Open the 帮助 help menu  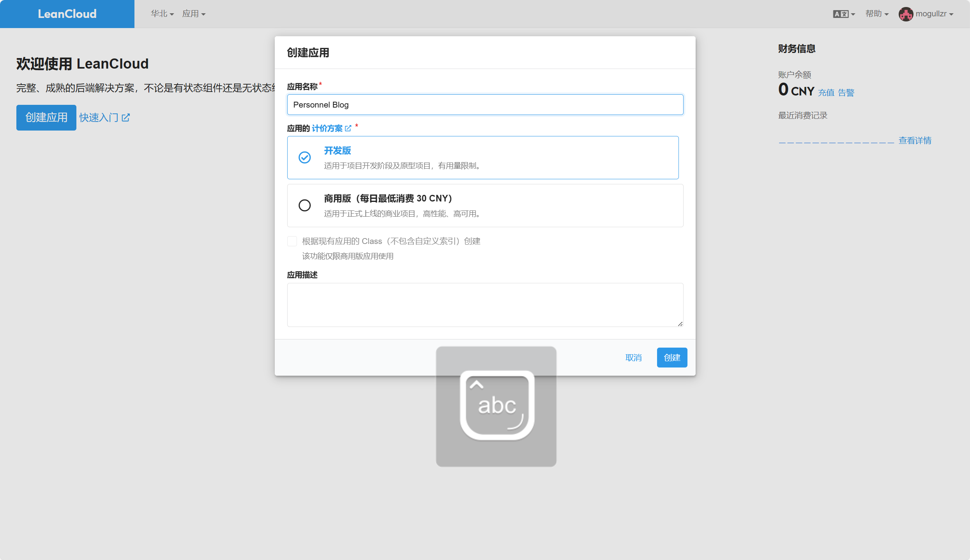(877, 14)
